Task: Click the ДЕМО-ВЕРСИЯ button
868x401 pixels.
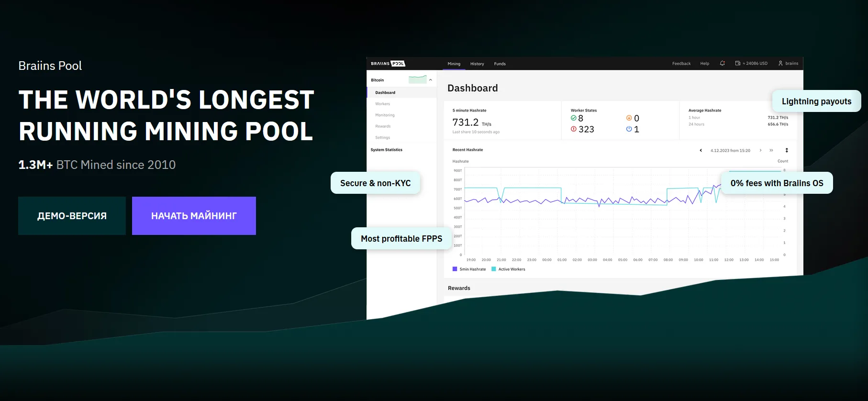Action: click(72, 216)
